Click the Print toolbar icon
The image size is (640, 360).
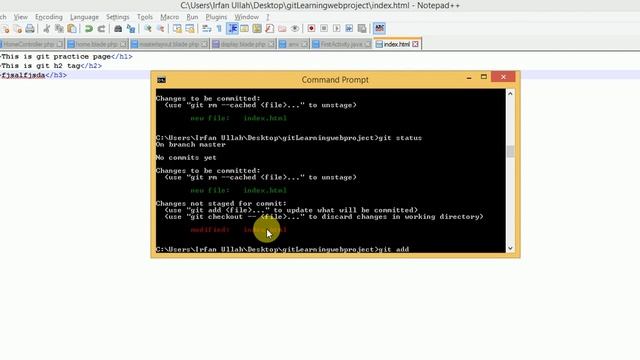click(30, 29)
